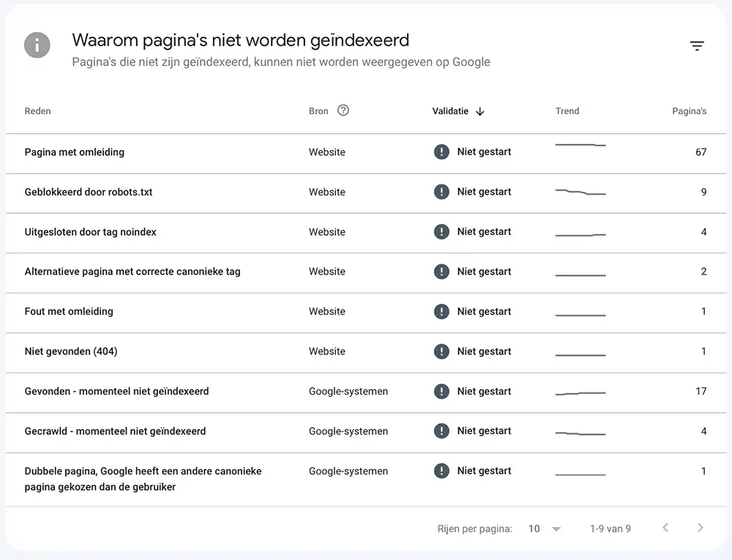Click trend sparkline for Geblokkeerd door robots.txt
This screenshot has width=732, height=560.
pos(580,192)
